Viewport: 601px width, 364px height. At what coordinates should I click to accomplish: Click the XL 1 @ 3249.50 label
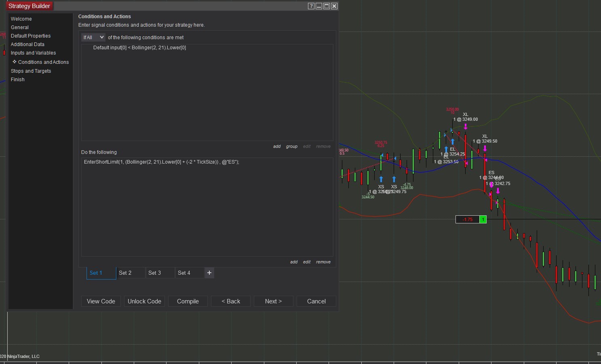click(x=485, y=139)
